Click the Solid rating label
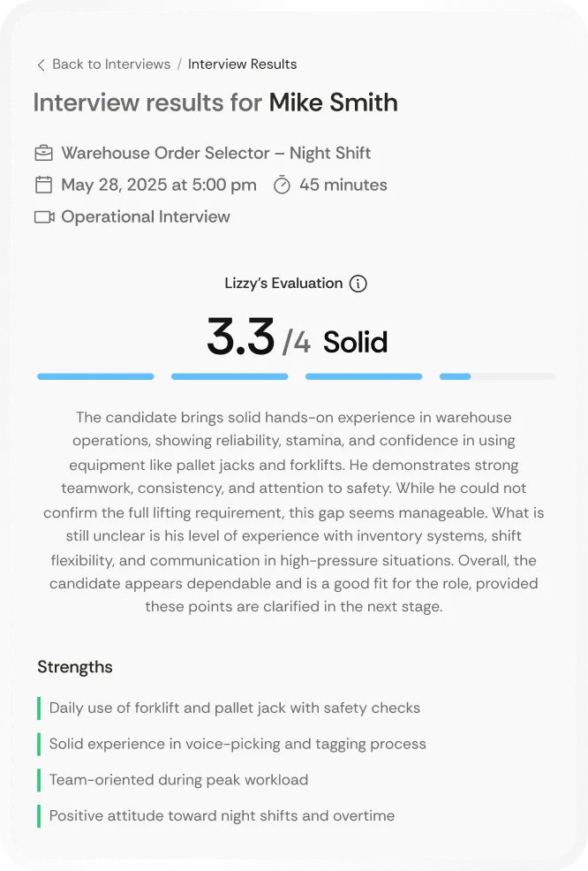 tap(355, 341)
